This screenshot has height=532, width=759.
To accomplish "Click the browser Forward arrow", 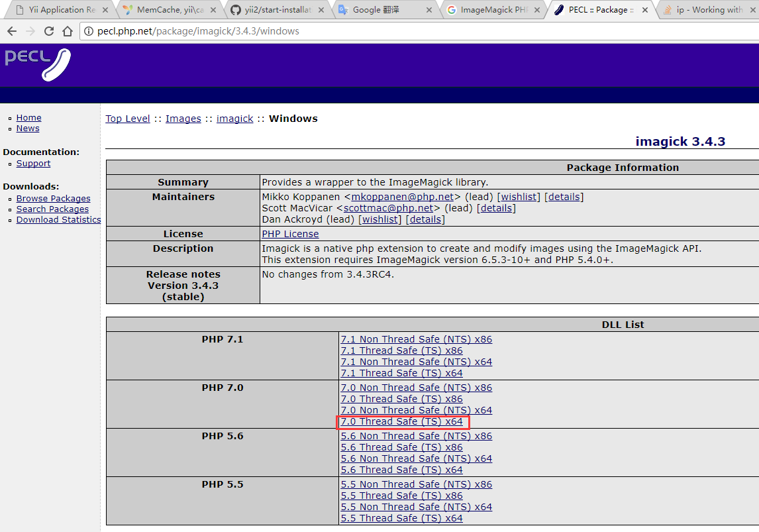I will pos(30,31).
